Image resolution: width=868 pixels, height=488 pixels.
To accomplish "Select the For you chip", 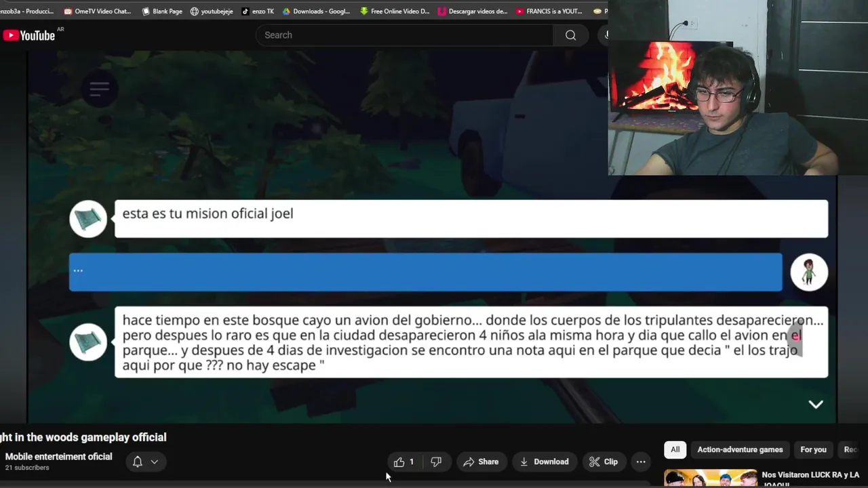I will point(813,449).
